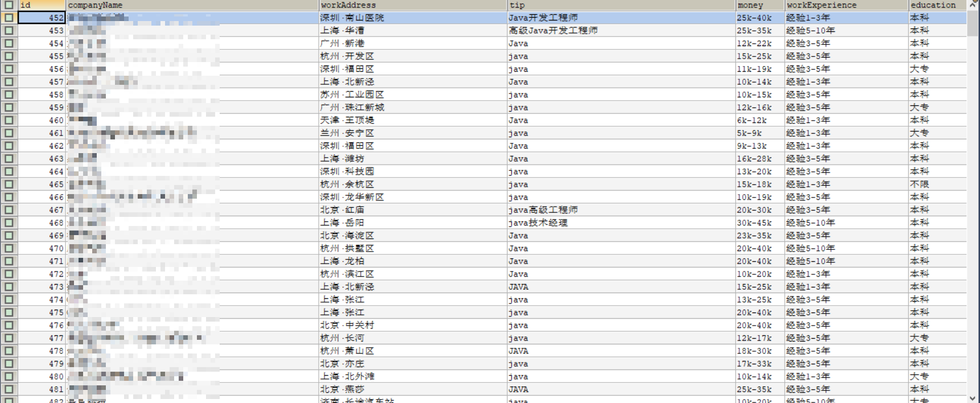The width and height of the screenshot is (980, 403).
Task: Sort by the workExperience column header
Action: click(846, 5)
